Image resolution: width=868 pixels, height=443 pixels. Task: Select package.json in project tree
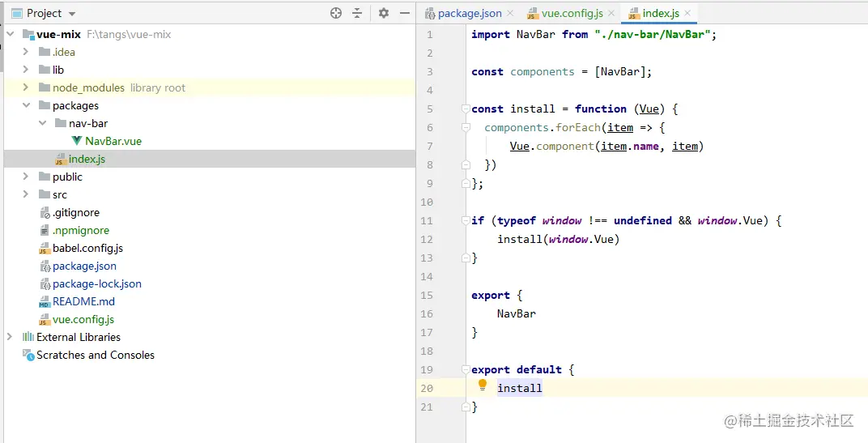click(84, 266)
